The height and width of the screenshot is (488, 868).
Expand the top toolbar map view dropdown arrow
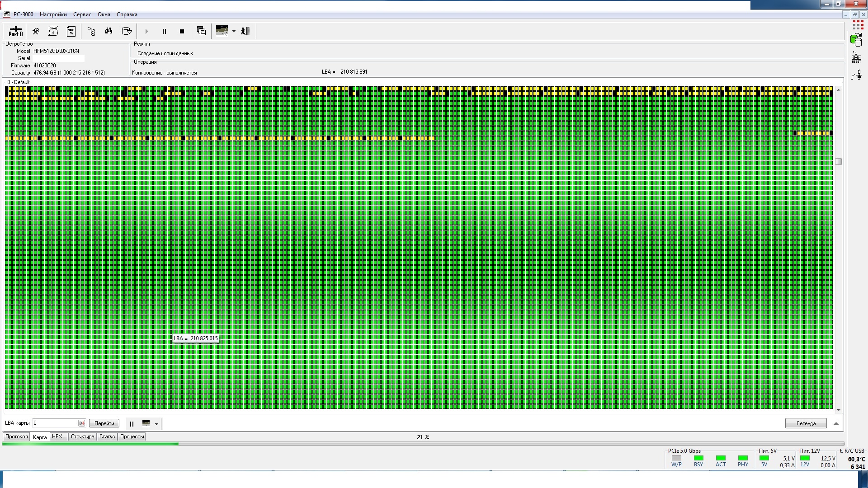pos(234,31)
